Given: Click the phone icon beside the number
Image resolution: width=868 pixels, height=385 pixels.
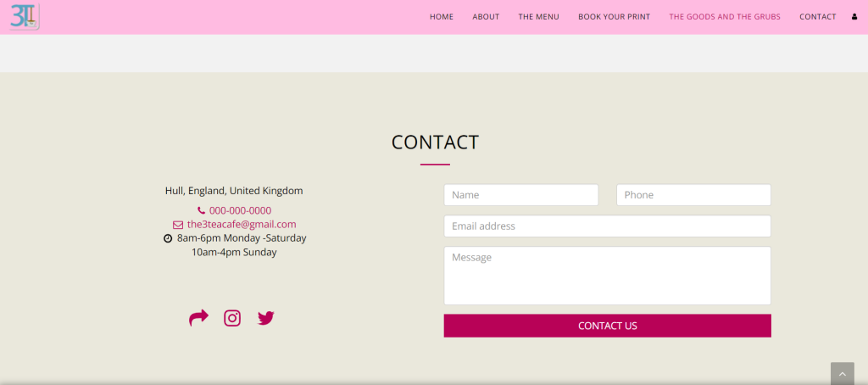Looking at the screenshot, I should pos(201,210).
